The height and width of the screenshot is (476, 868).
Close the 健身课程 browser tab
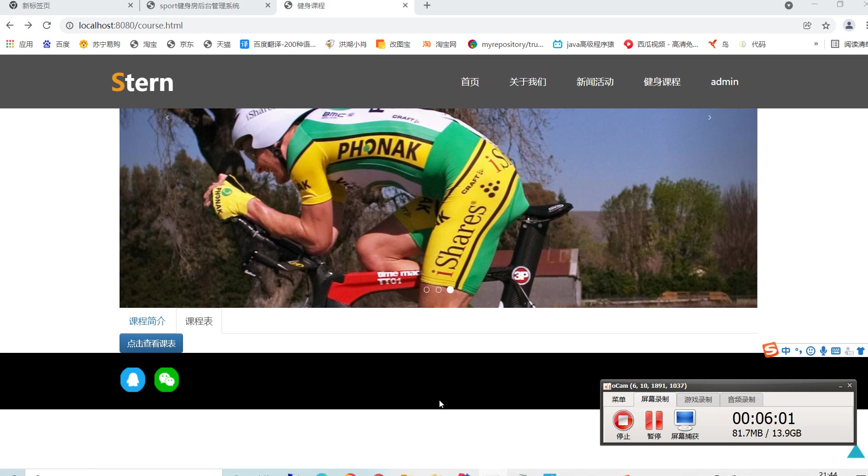coord(405,6)
